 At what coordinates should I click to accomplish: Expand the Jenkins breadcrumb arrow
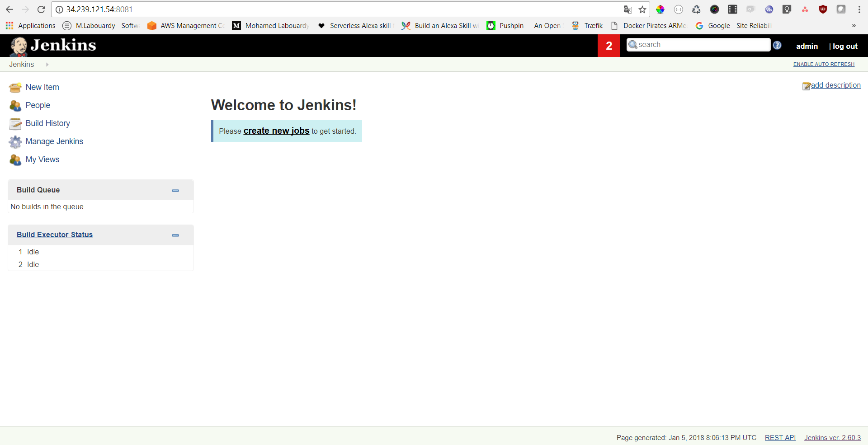(x=47, y=65)
